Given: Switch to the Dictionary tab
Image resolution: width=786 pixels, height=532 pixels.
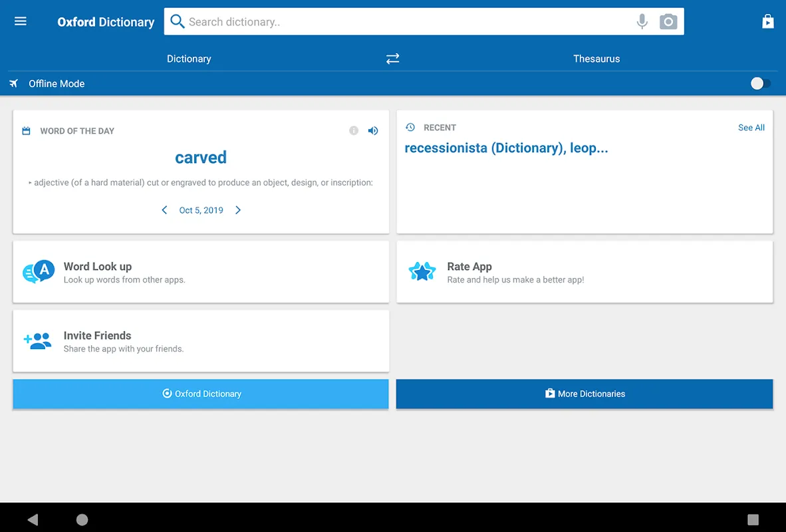Looking at the screenshot, I should pos(189,59).
